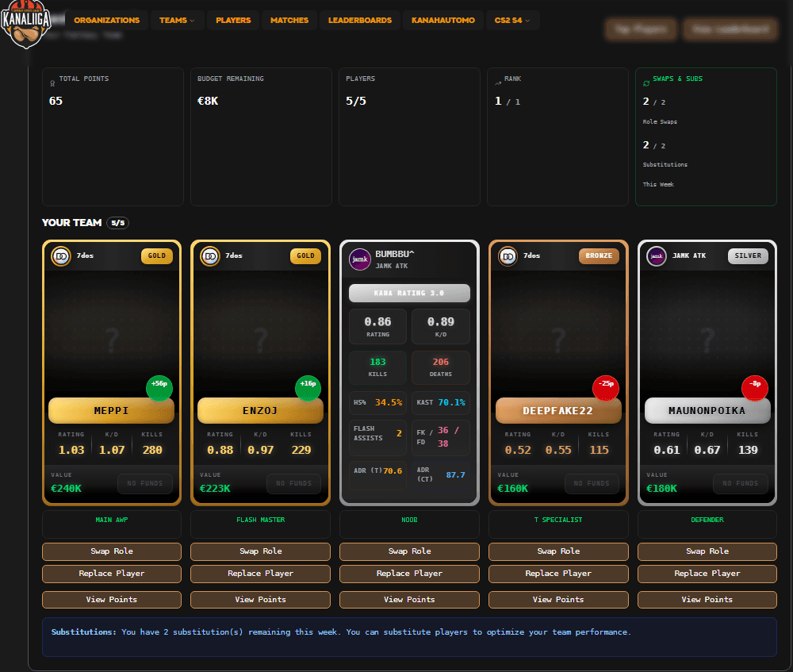Click Bumbbu's 206 deaths stat
Image resolution: width=793 pixels, height=672 pixels.
tap(440, 367)
